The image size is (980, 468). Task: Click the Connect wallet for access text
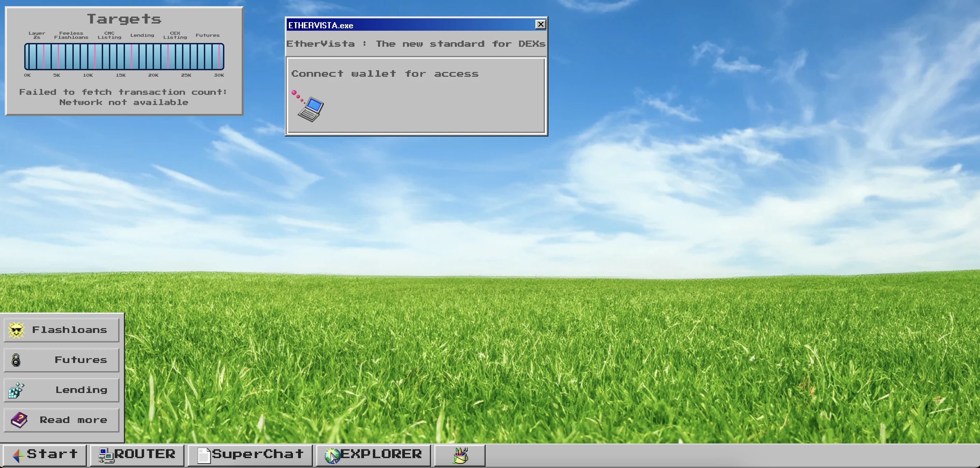click(384, 74)
